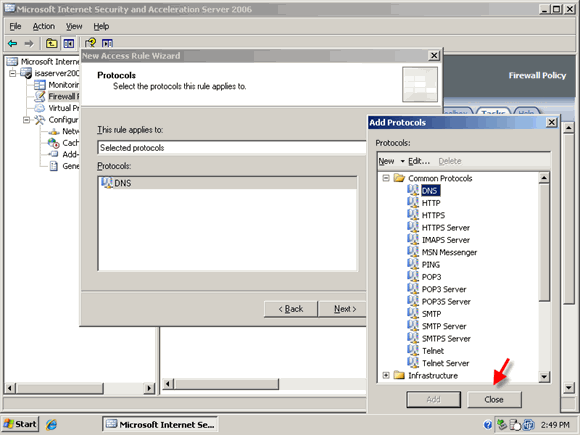Click the Back arrow toolbar icon
The image size is (580, 435).
(x=13, y=44)
